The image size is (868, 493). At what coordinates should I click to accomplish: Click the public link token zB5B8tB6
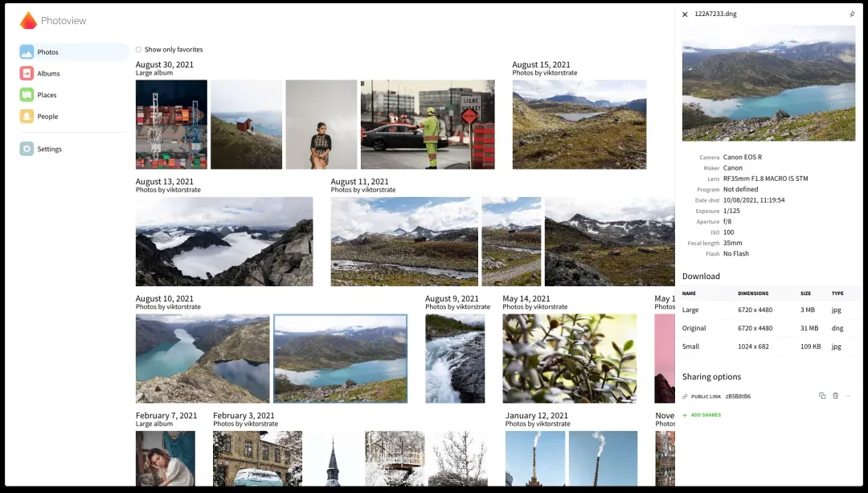point(738,396)
